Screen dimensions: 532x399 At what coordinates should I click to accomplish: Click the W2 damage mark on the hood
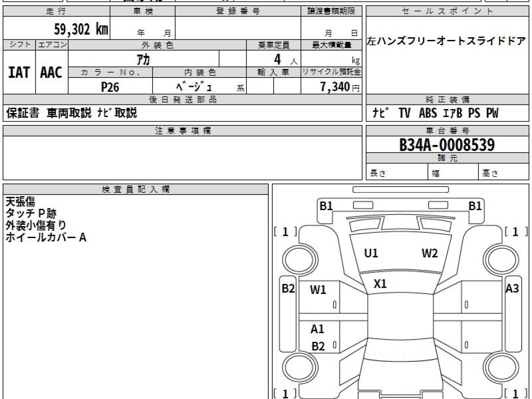(430, 253)
